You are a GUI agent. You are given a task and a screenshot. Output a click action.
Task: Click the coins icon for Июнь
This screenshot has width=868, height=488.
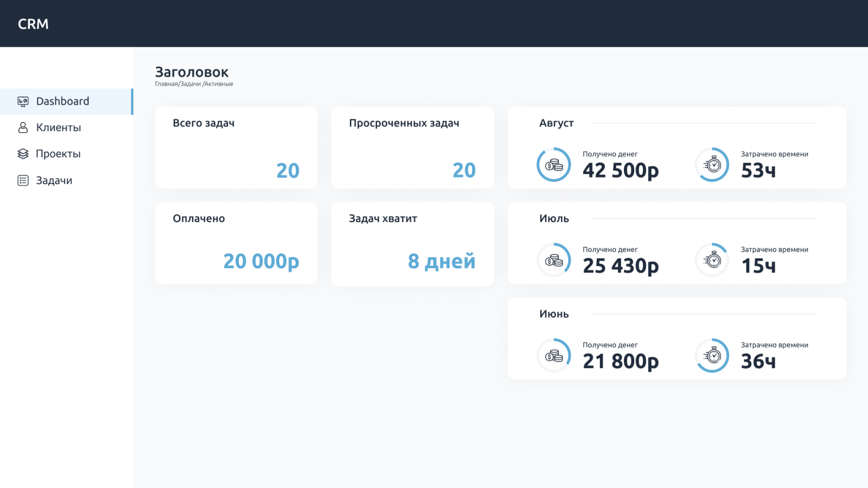point(554,356)
